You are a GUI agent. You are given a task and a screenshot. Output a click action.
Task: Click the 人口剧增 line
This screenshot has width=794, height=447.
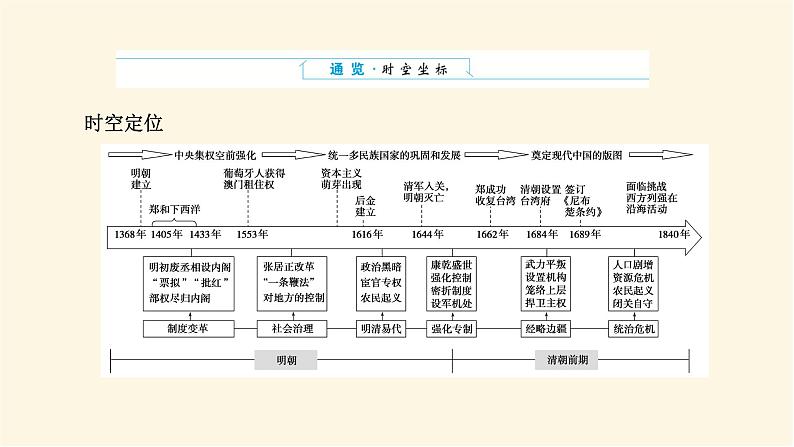pos(633,265)
